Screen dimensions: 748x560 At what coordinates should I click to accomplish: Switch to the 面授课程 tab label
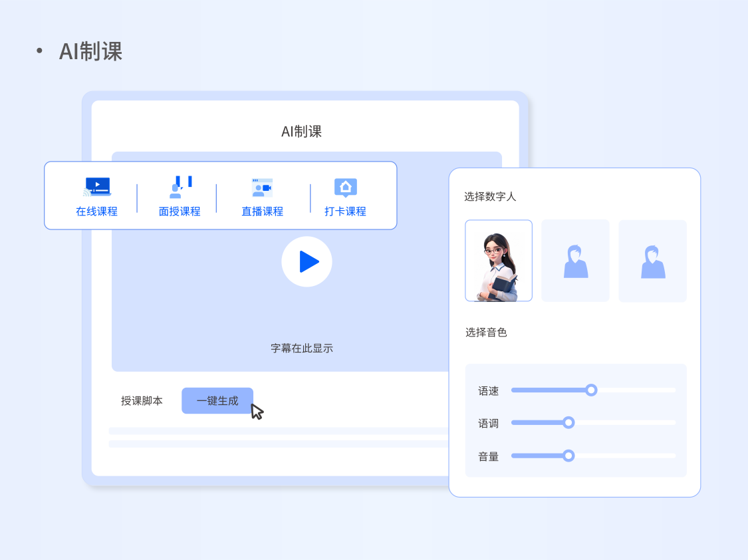[180, 211]
